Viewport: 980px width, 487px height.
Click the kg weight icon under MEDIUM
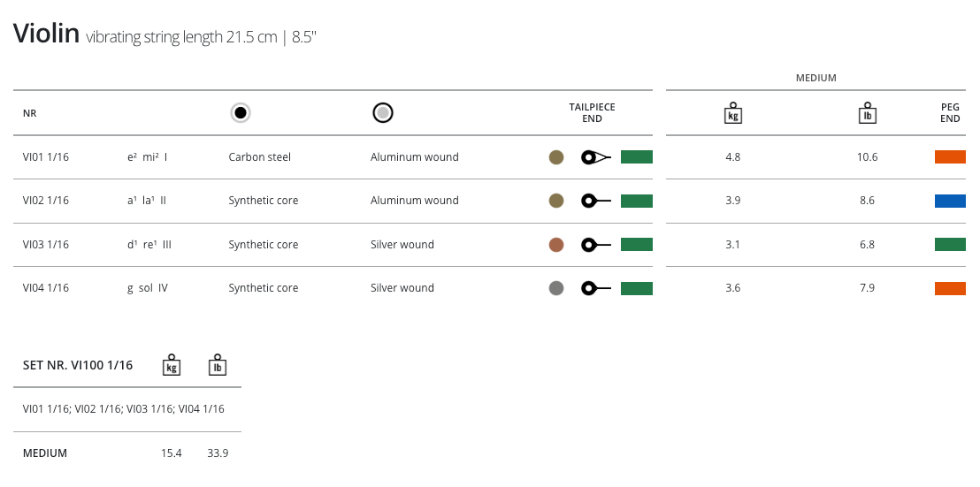pyautogui.click(x=732, y=113)
